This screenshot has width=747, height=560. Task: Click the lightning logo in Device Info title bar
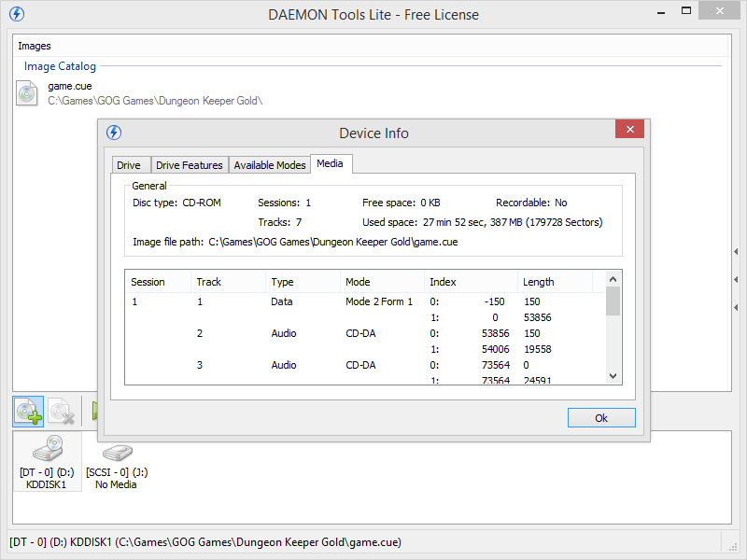(x=114, y=133)
